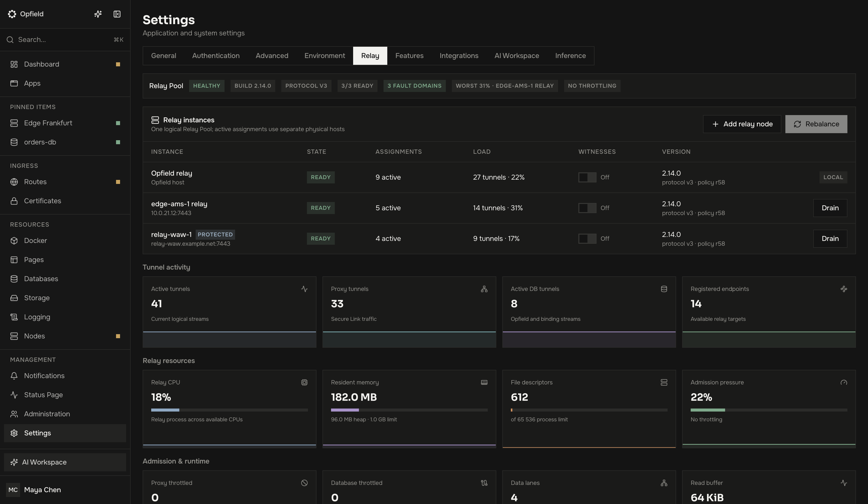Screen dimensions: 868x504
Task: Click the Dashboard grid icon
Action: [14, 64]
